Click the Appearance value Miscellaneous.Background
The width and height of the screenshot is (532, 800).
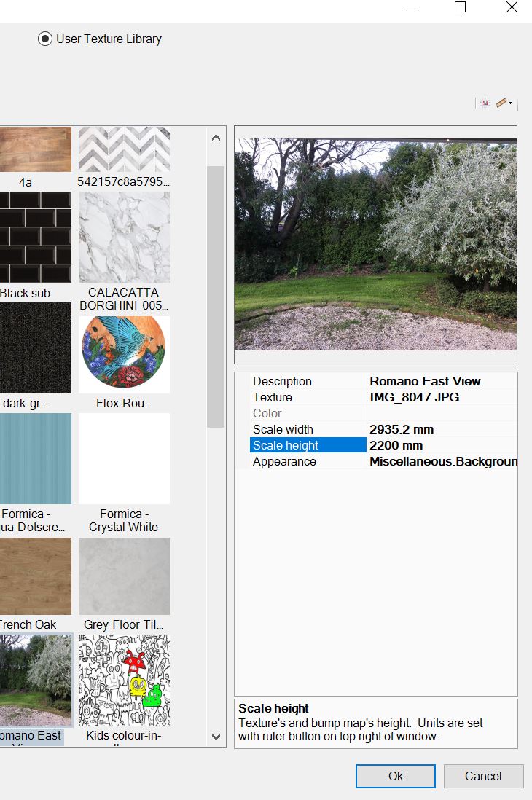pyautogui.click(x=443, y=461)
